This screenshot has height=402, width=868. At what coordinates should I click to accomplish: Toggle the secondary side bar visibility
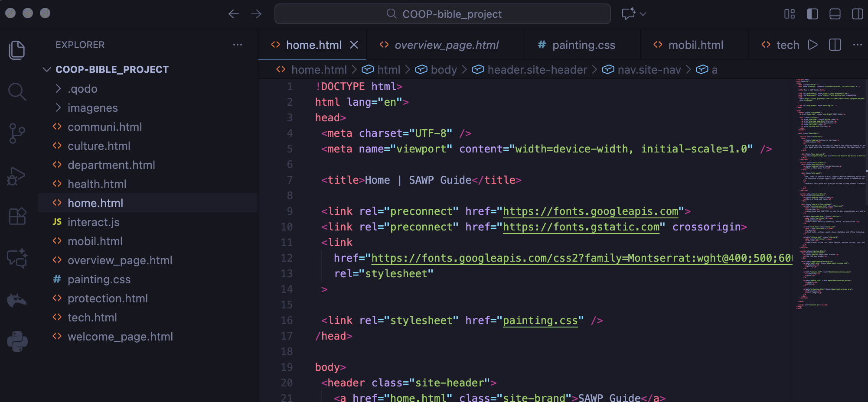(x=857, y=14)
